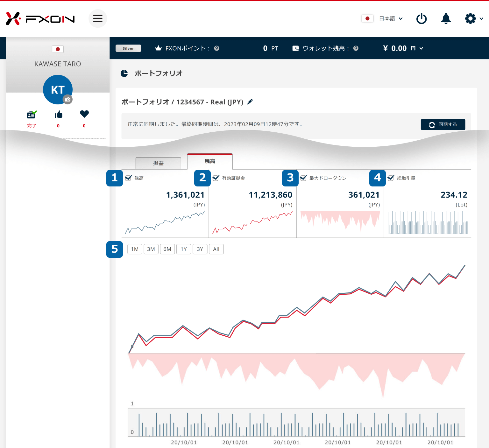Switch to the 損益 tab
The image size is (489, 448).
[158, 163]
